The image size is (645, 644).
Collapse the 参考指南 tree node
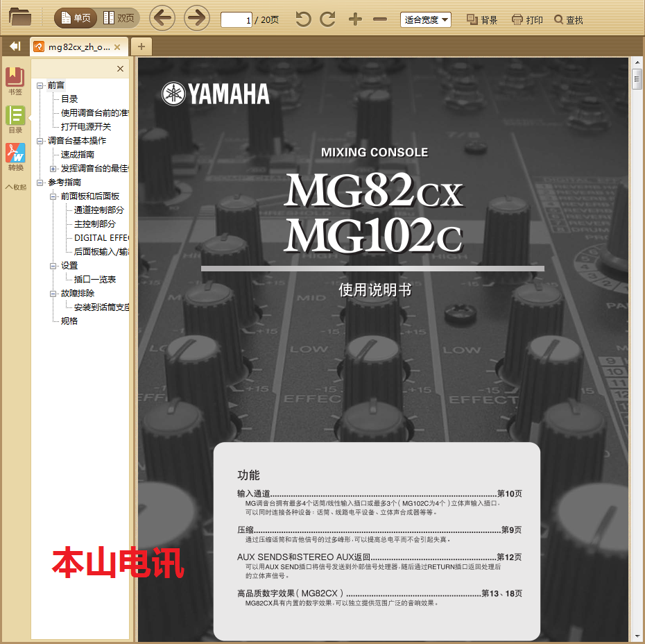coord(40,183)
